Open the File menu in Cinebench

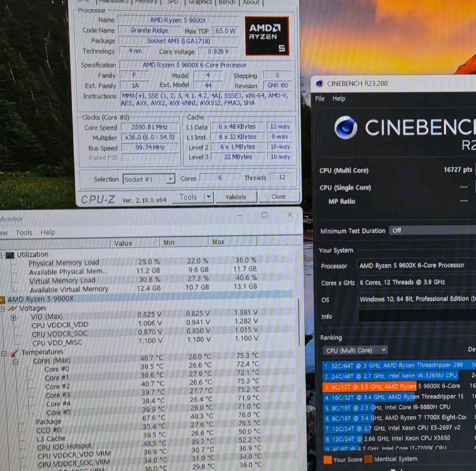(320, 99)
